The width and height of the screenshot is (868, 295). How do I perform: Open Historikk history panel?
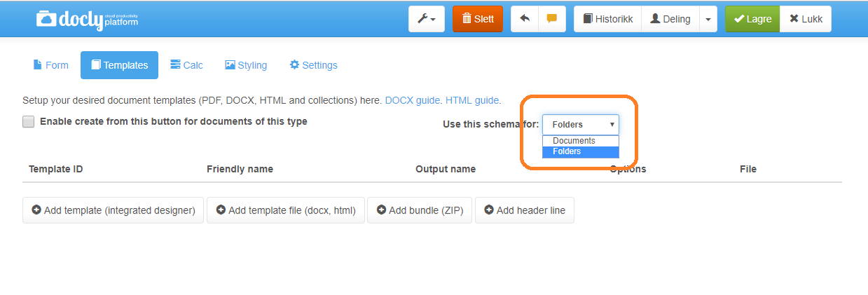(607, 20)
